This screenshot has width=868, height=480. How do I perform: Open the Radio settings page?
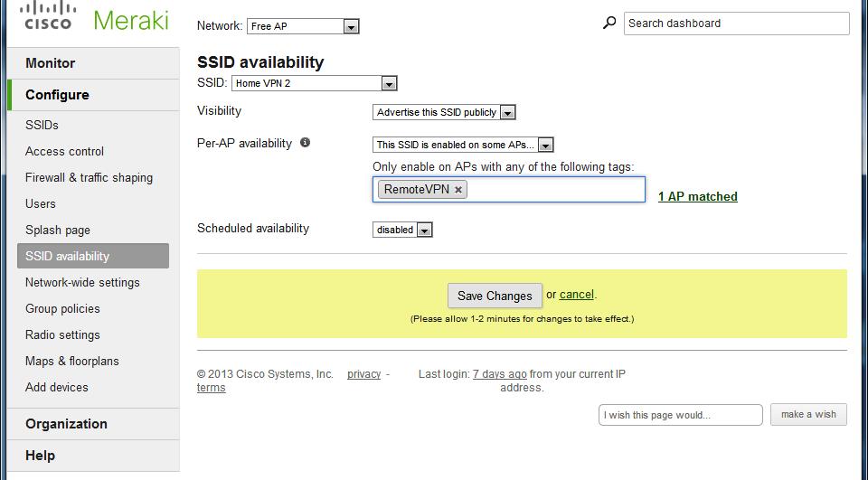click(x=62, y=335)
